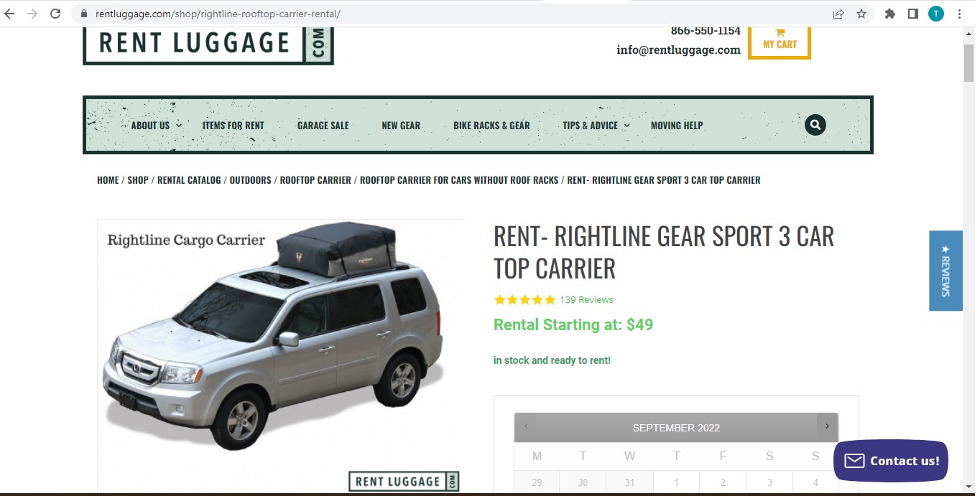Open Bike Racks & Gear menu item
The image size is (980, 496).
[x=491, y=125]
